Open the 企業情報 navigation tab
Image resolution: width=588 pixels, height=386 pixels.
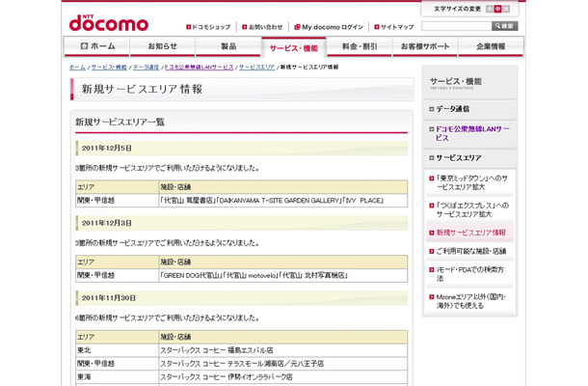click(x=491, y=46)
